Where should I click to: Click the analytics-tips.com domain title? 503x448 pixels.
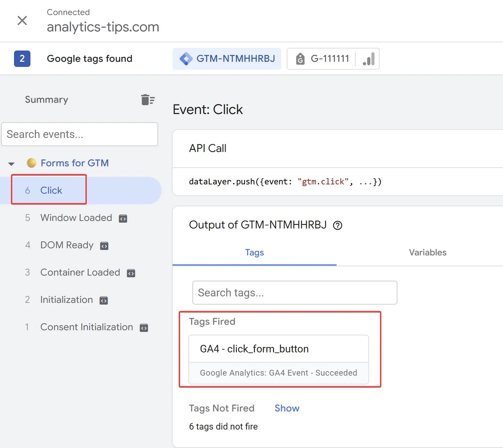pos(103,27)
